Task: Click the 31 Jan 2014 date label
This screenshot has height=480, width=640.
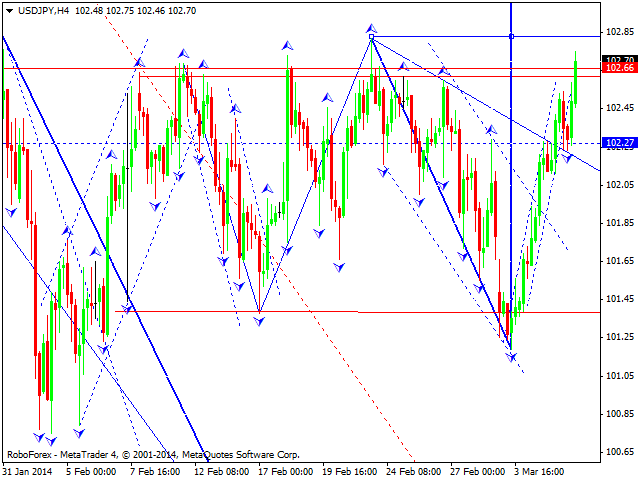Action: [30, 470]
